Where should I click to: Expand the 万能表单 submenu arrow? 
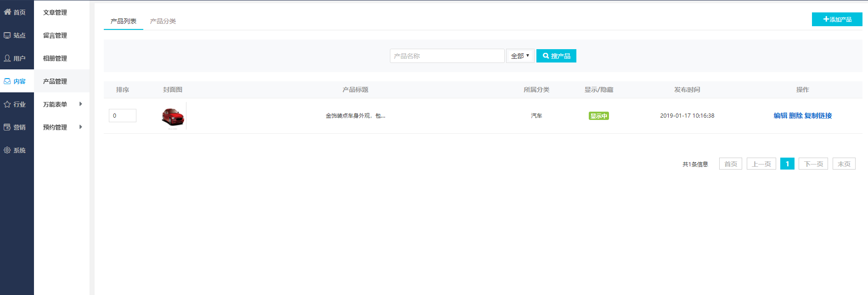tap(81, 104)
